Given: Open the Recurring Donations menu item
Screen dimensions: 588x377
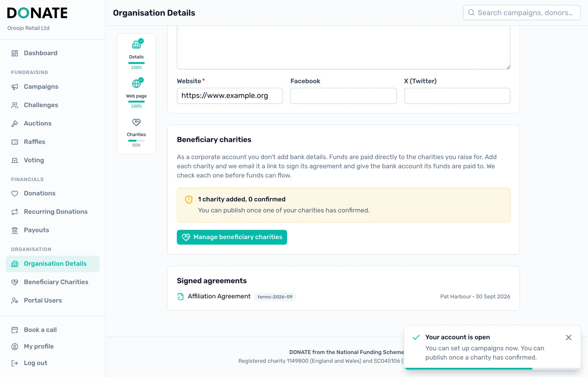Looking at the screenshot, I should 53,212.
